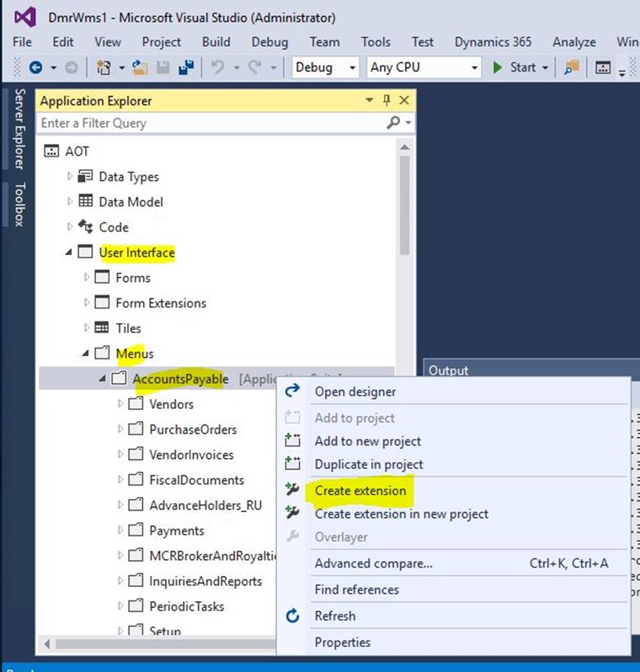Click the Find in Files toolbar icon

[x=572, y=67]
